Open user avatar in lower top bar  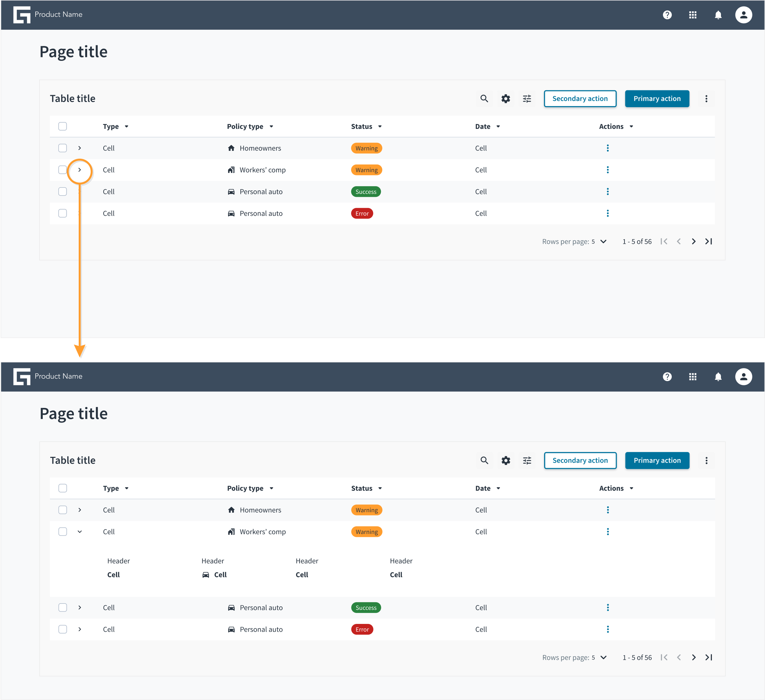743,377
